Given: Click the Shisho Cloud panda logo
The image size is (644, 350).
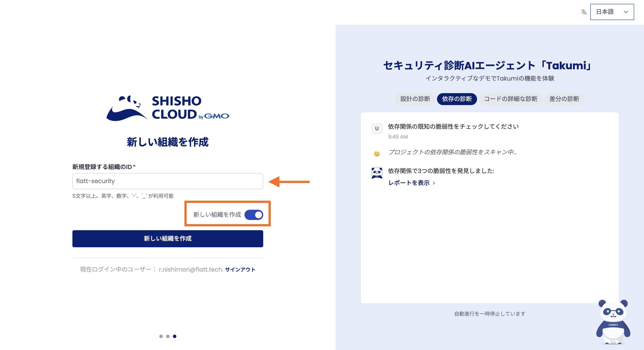Looking at the screenshot, I should (168, 108).
